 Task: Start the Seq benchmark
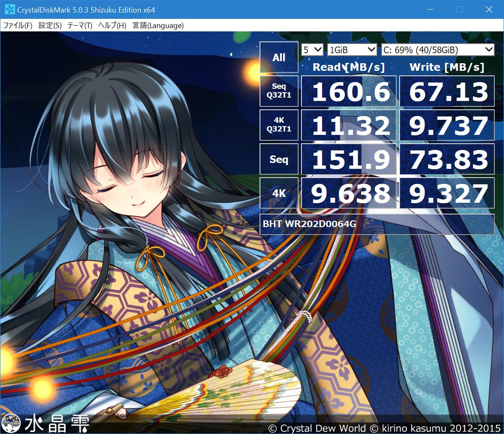pos(279,159)
